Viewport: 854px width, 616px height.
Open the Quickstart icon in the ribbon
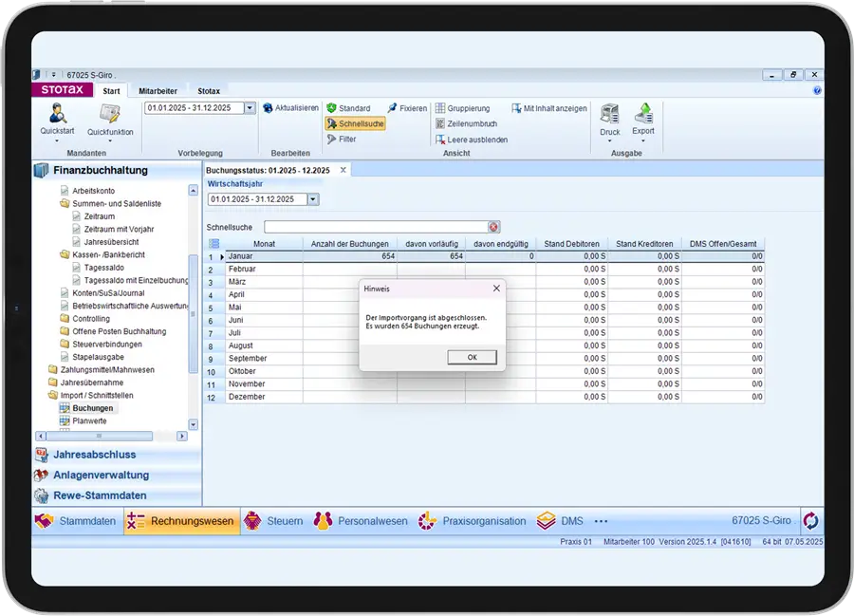[x=57, y=114]
